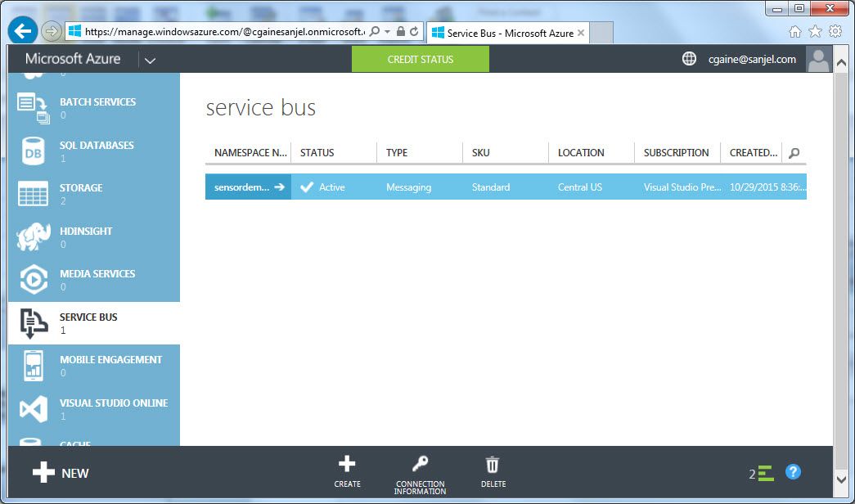The width and height of the screenshot is (855, 504).
Task: Open the HDInsight elephant icon
Action: click(34, 236)
